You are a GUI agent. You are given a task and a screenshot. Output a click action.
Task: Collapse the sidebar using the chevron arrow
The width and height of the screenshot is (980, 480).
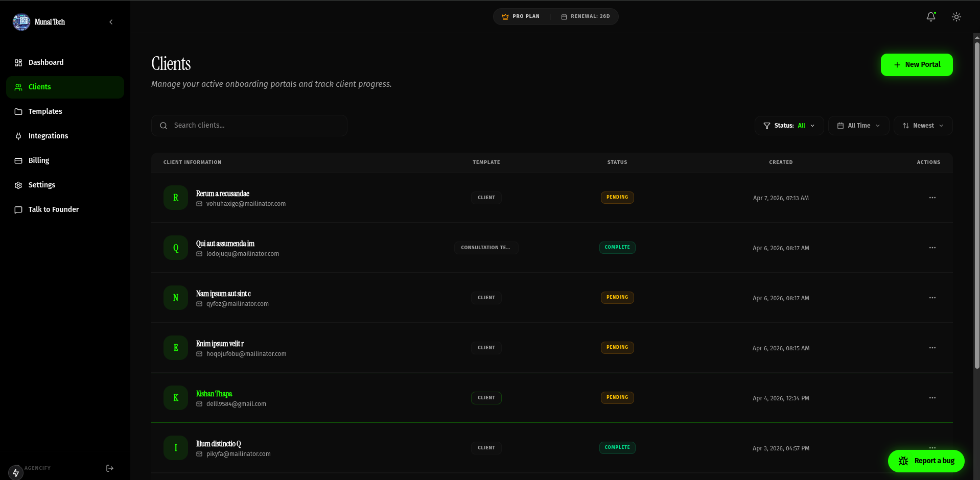[x=111, y=22]
